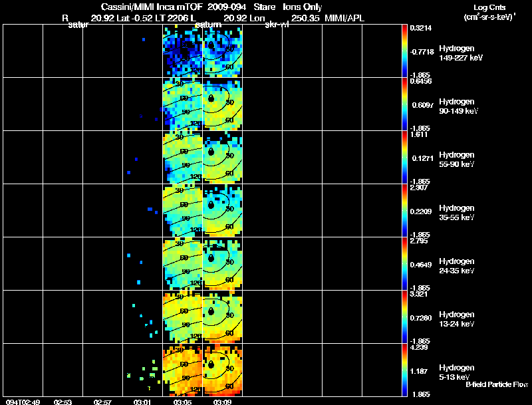This screenshot has height=405, width=532.
Task: Click the 094T02:49 time axis label
Action: coord(23,402)
